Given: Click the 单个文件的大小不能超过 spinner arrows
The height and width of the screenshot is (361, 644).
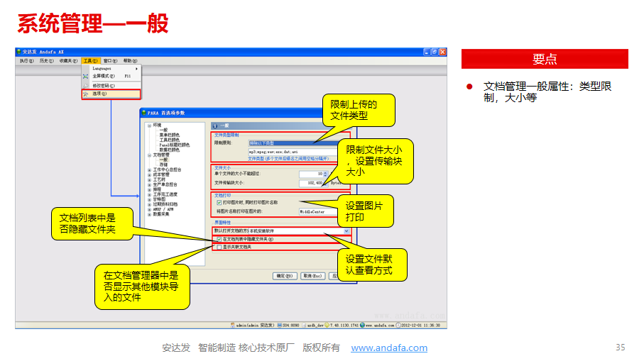Looking at the screenshot, I should tap(324, 173).
